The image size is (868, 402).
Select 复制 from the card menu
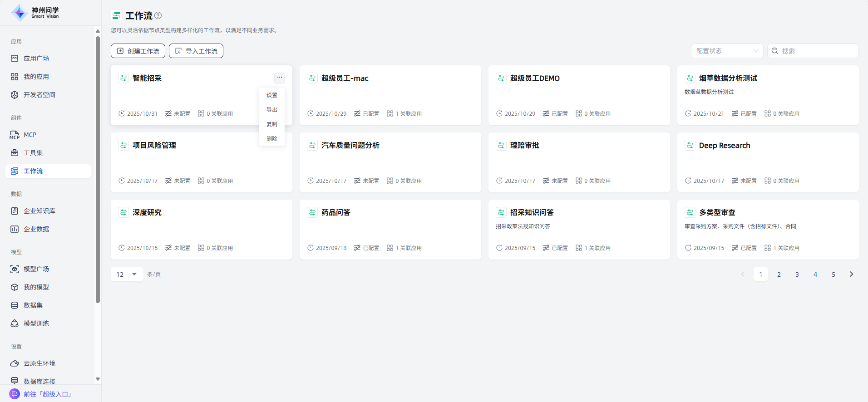tap(272, 124)
